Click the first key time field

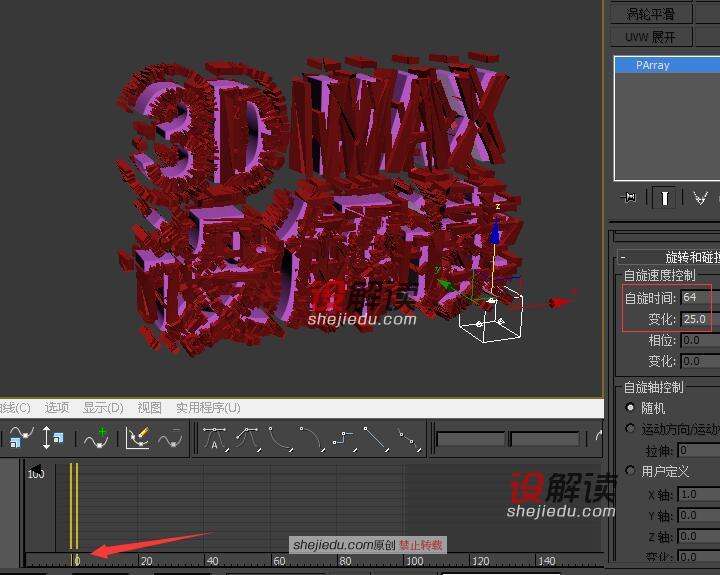pyautogui.click(x=471, y=439)
